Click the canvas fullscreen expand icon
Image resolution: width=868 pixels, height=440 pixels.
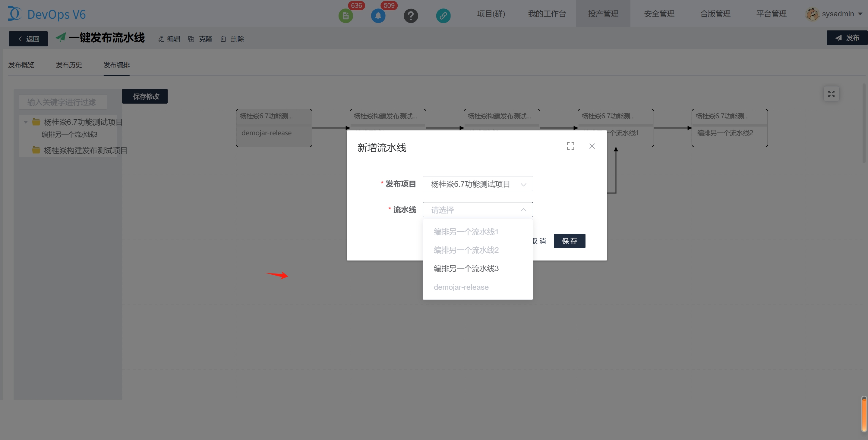831,94
